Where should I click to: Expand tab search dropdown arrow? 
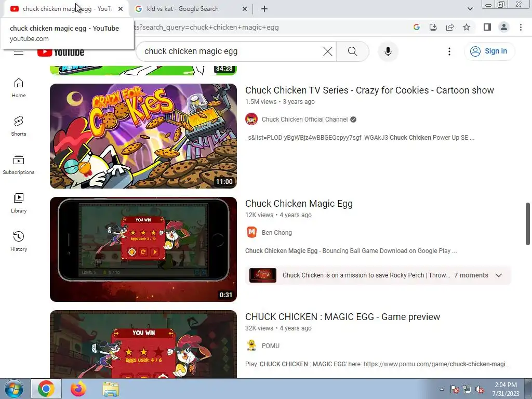point(470,9)
